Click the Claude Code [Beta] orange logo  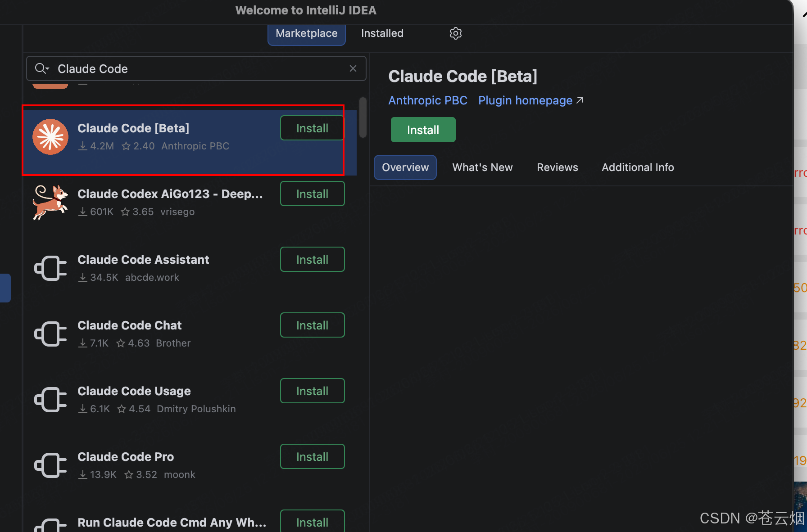[50, 137]
